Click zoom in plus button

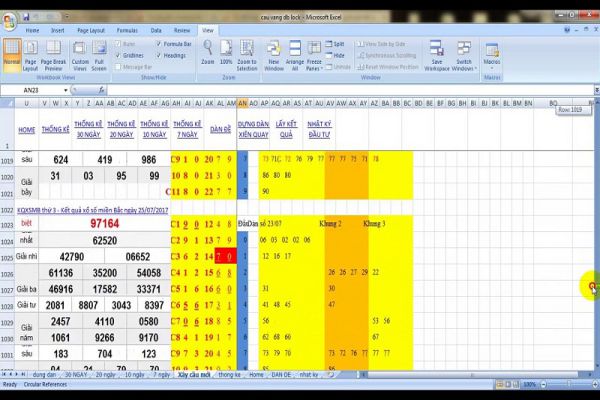coord(595,384)
